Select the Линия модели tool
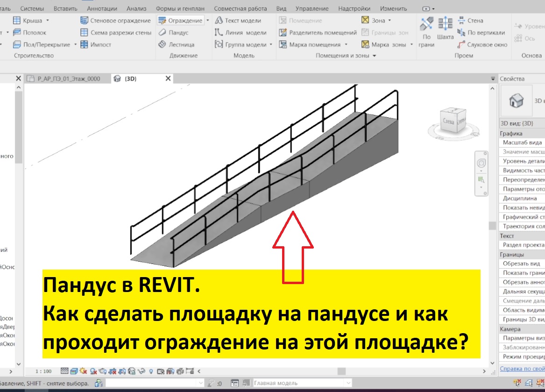Viewport: 545px width, 392px height. tap(241, 32)
